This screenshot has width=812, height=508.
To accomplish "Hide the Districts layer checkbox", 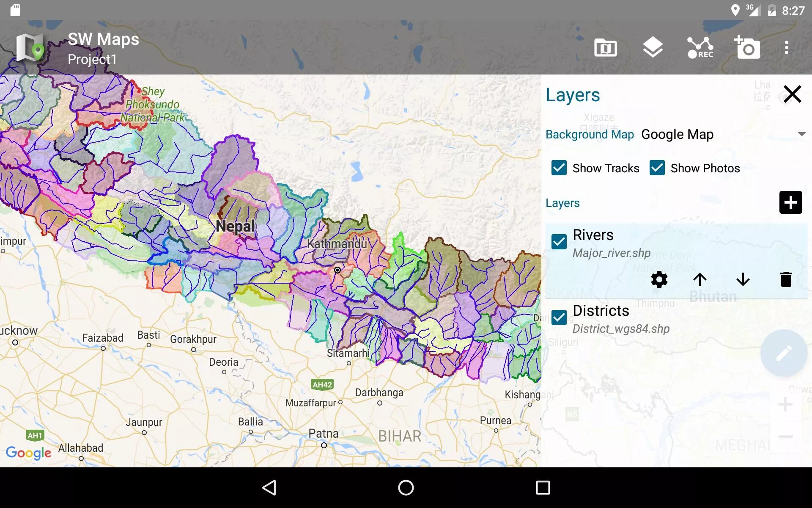I will [559, 317].
